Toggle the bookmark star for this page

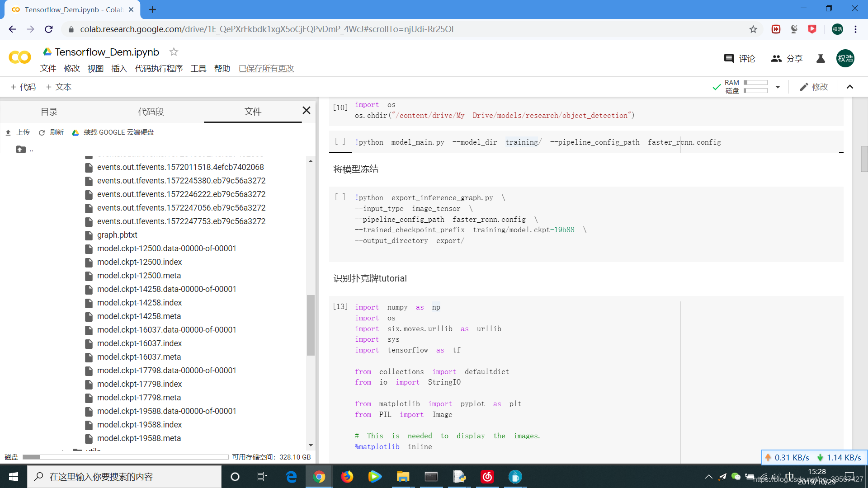pos(753,29)
